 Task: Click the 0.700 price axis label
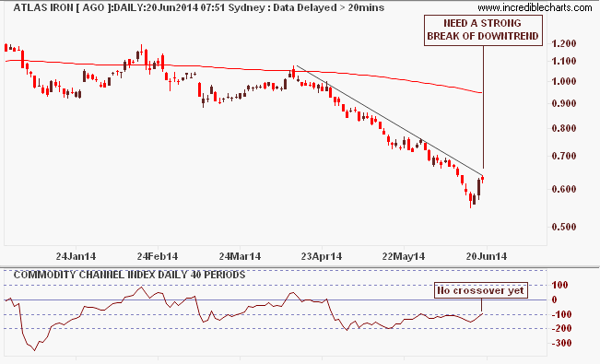[x=564, y=156]
